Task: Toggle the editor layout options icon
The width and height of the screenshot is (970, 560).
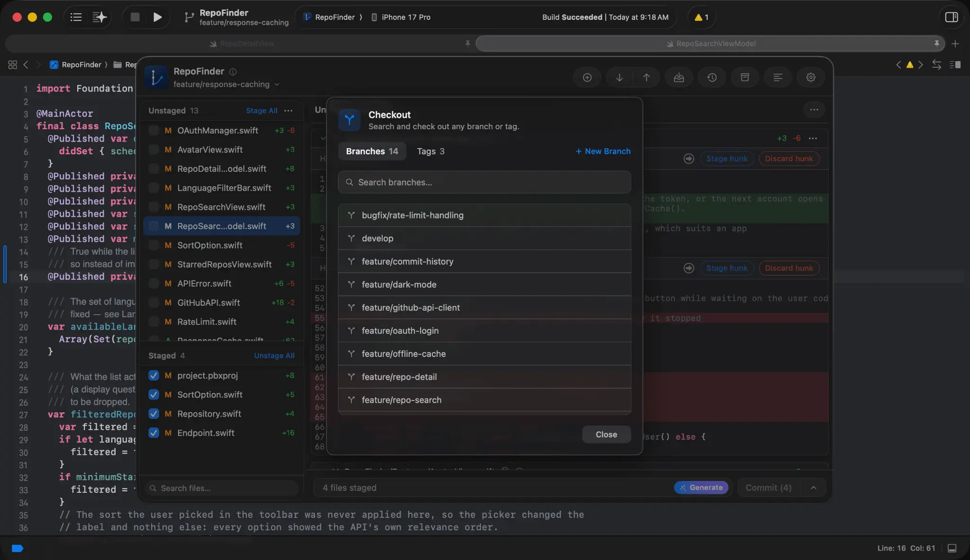Action: coord(955,64)
